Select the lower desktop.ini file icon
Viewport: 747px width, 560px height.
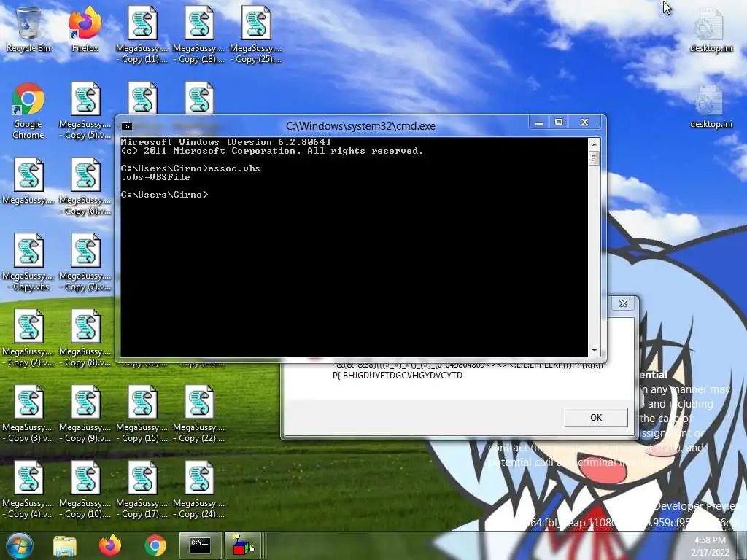pos(711,106)
